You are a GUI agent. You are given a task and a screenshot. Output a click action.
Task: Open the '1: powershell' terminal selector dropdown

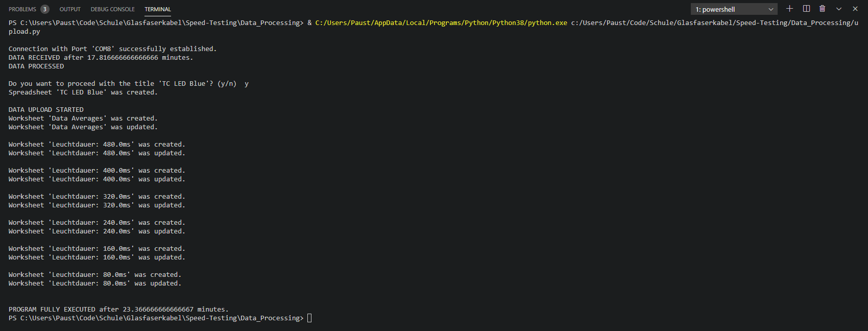click(734, 9)
